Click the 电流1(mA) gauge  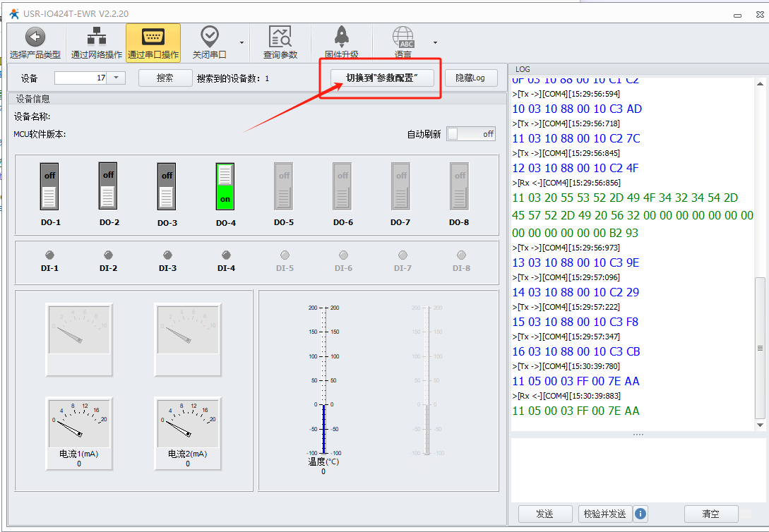[79, 433]
